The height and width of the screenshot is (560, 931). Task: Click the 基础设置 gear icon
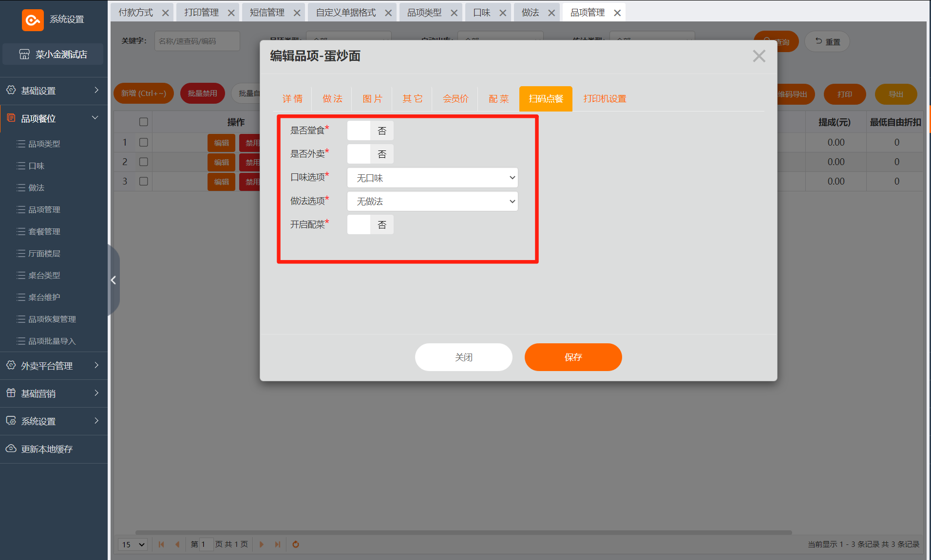pyautogui.click(x=11, y=90)
